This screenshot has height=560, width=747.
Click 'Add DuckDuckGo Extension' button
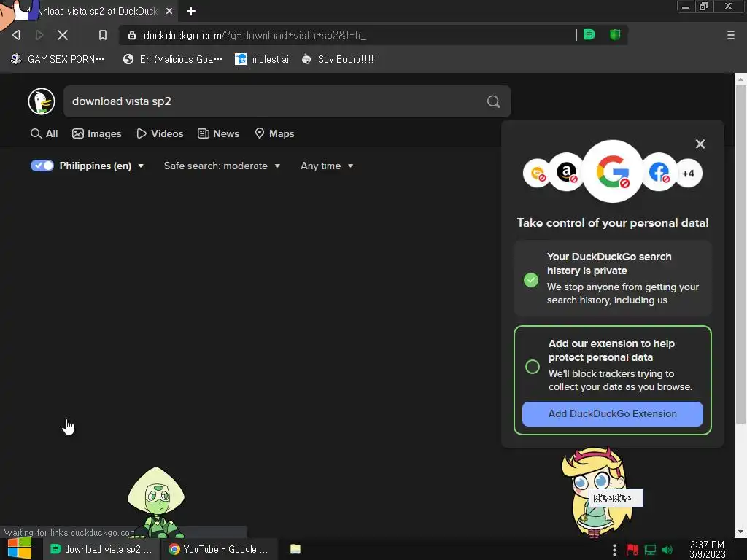point(613,414)
